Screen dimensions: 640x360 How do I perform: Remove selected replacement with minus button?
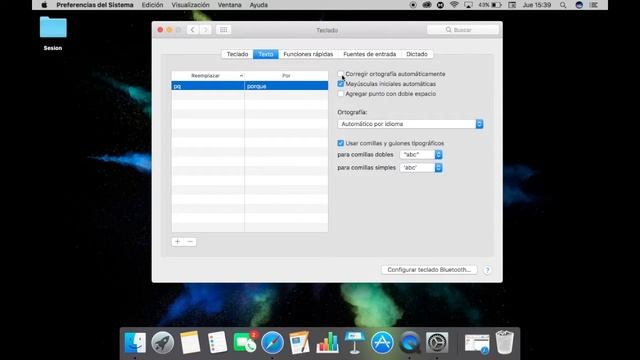[190, 242]
